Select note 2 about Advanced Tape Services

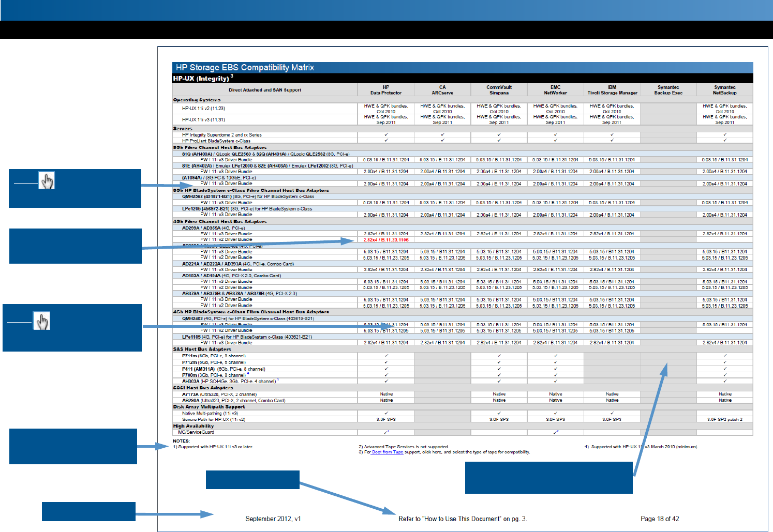404,447
